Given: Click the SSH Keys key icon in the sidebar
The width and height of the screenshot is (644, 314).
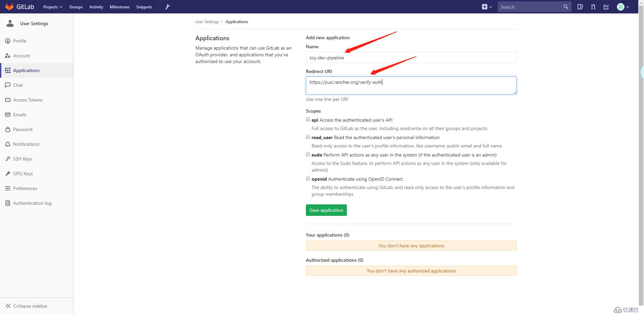Looking at the screenshot, I should click(x=8, y=159).
